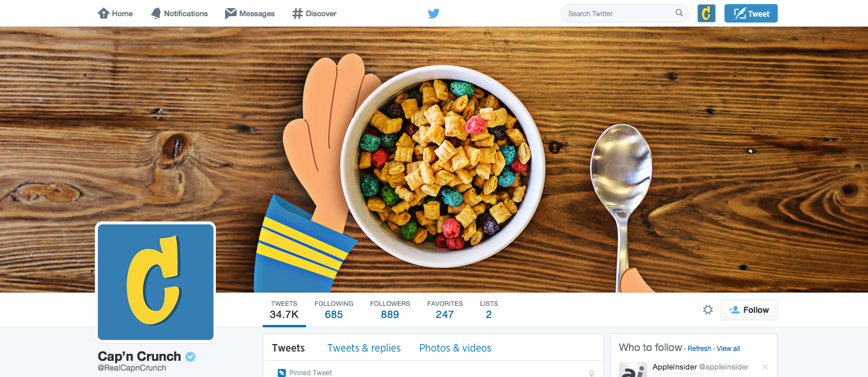
Task: Open the Discover hashtag page
Action: tap(314, 13)
